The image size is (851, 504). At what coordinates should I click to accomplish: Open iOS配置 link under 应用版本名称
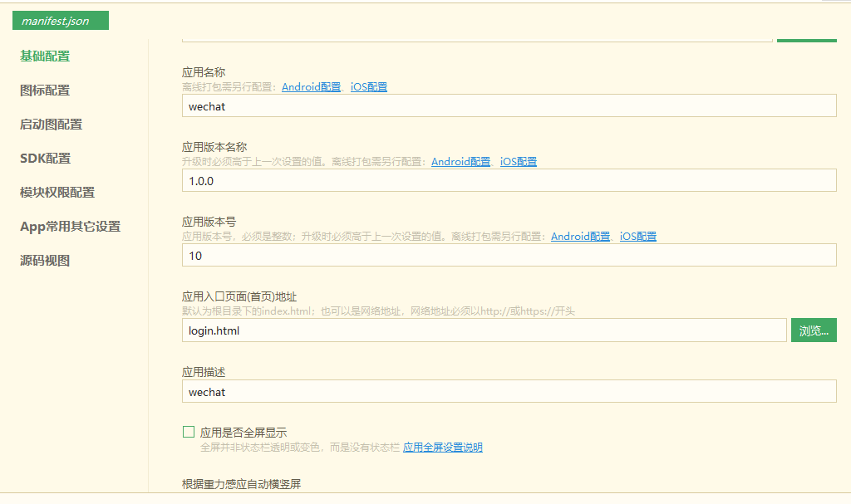click(x=519, y=161)
